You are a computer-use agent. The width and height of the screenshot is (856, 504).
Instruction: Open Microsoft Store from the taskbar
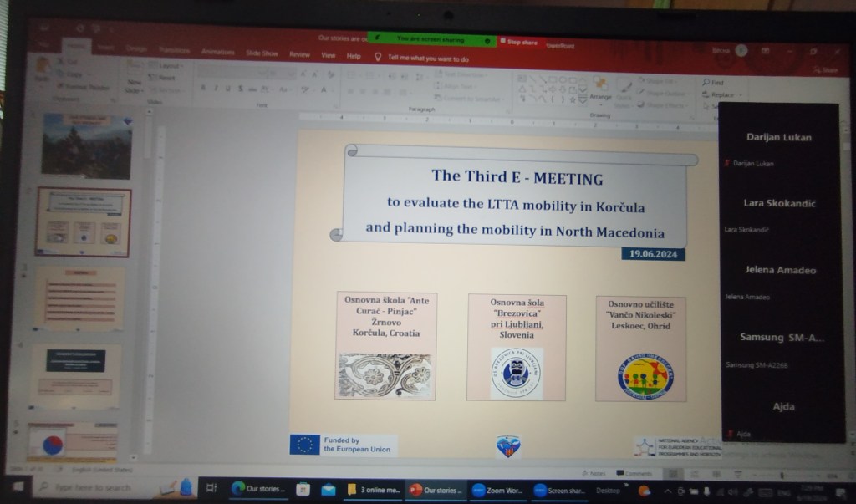click(x=303, y=489)
